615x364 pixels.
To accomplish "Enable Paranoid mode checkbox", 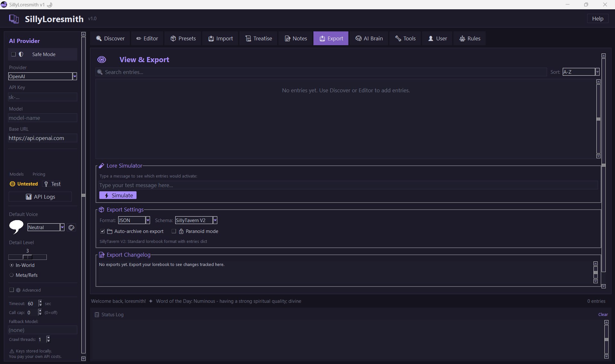I will coord(174,231).
